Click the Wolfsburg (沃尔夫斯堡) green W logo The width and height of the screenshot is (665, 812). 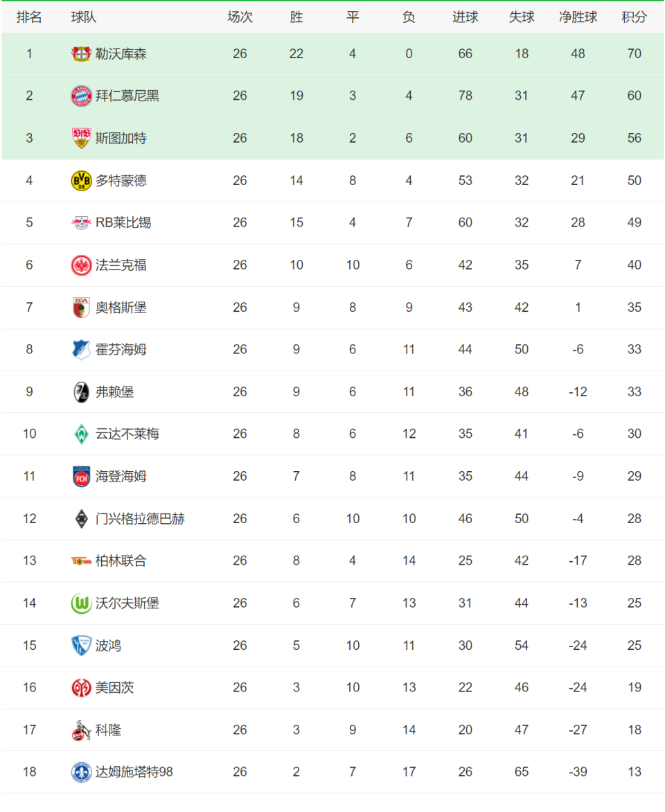pyautogui.click(x=81, y=603)
